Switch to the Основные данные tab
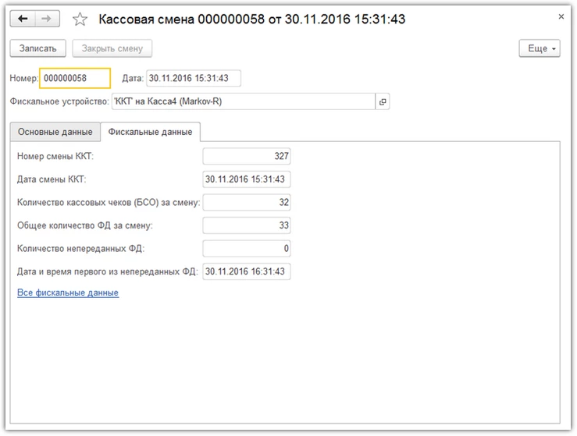 pos(55,132)
